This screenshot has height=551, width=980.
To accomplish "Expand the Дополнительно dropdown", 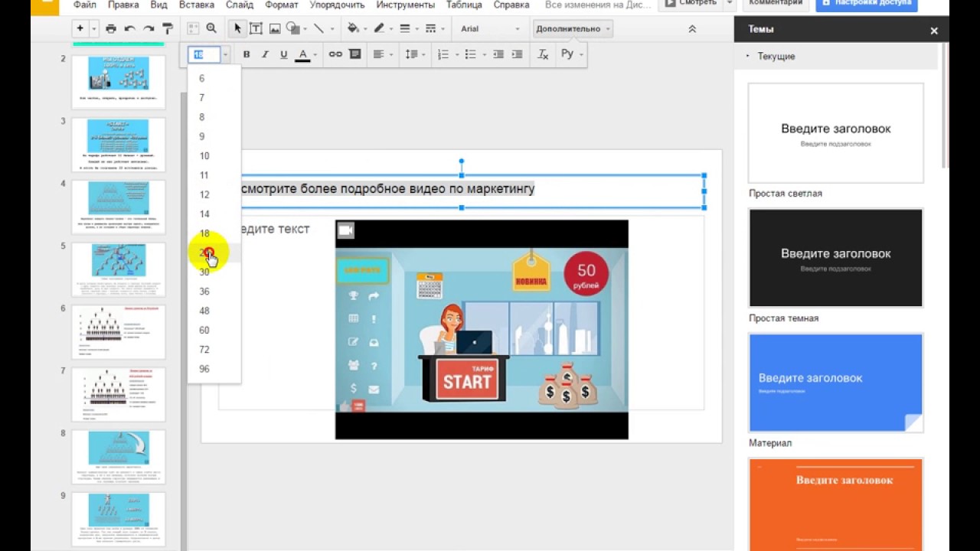I will click(572, 29).
